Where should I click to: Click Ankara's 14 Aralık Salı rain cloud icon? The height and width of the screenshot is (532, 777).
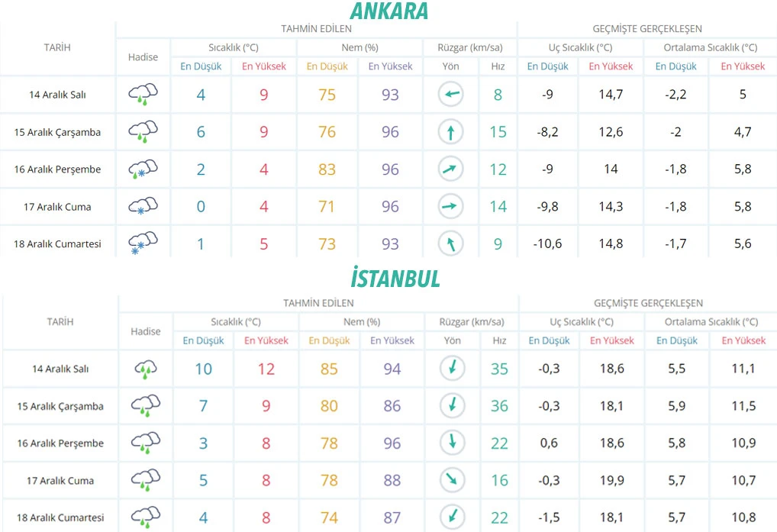click(143, 95)
